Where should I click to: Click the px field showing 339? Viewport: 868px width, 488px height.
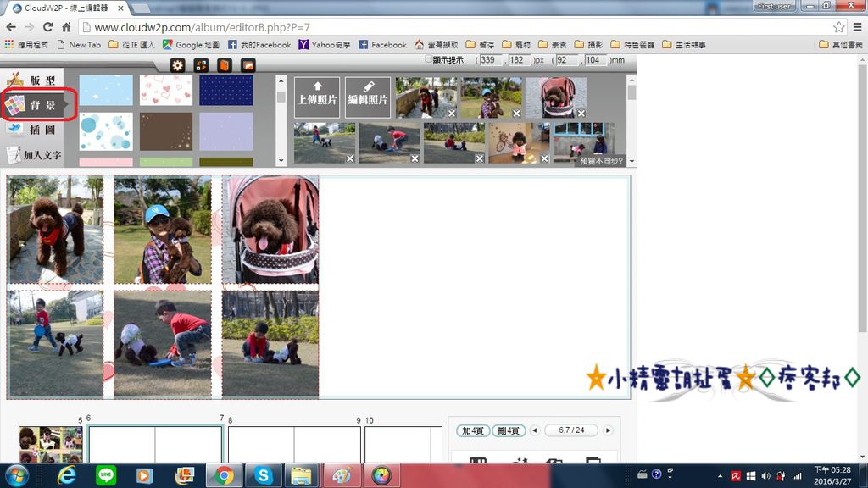click(x=491, y=60)
